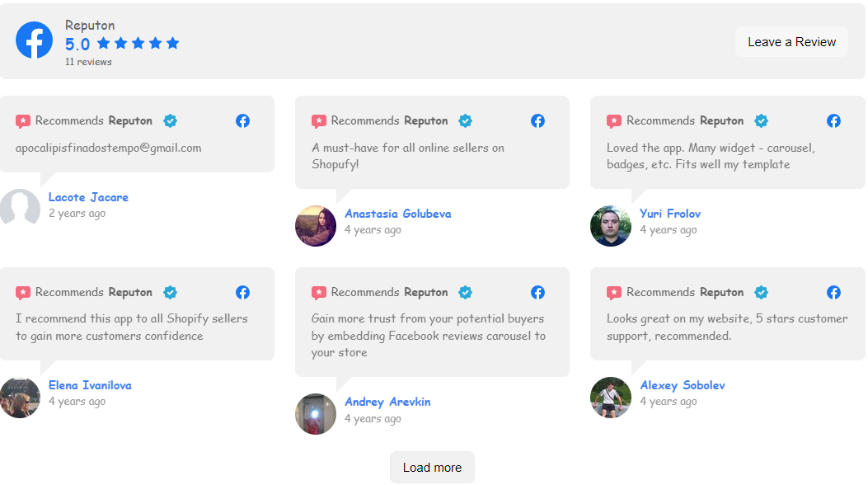The height and width of the screenshot is (485, 868).
Task: Click the 11 reviews count text
Action: coord(88,62)
